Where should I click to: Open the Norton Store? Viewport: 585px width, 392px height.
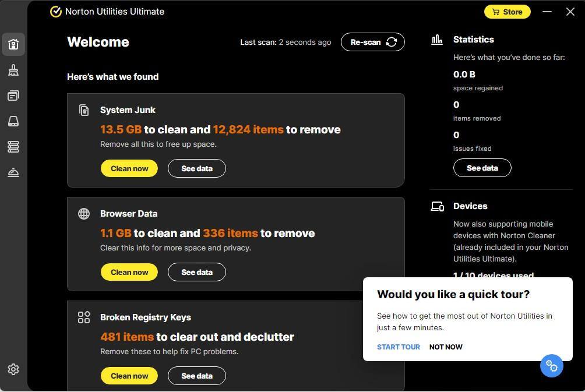(x=507, y=12)
